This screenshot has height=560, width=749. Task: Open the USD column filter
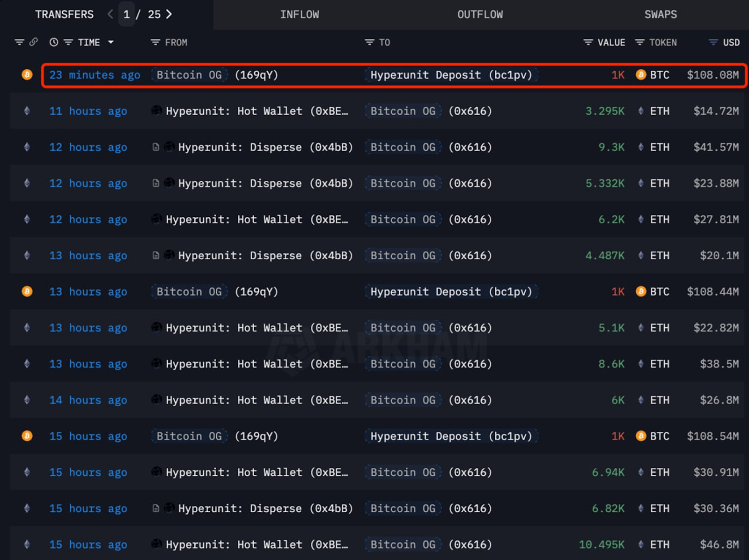tap(713, 42)
